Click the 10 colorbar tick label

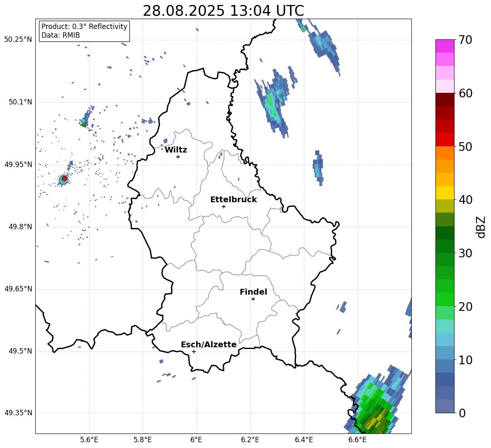pos(465,360)
